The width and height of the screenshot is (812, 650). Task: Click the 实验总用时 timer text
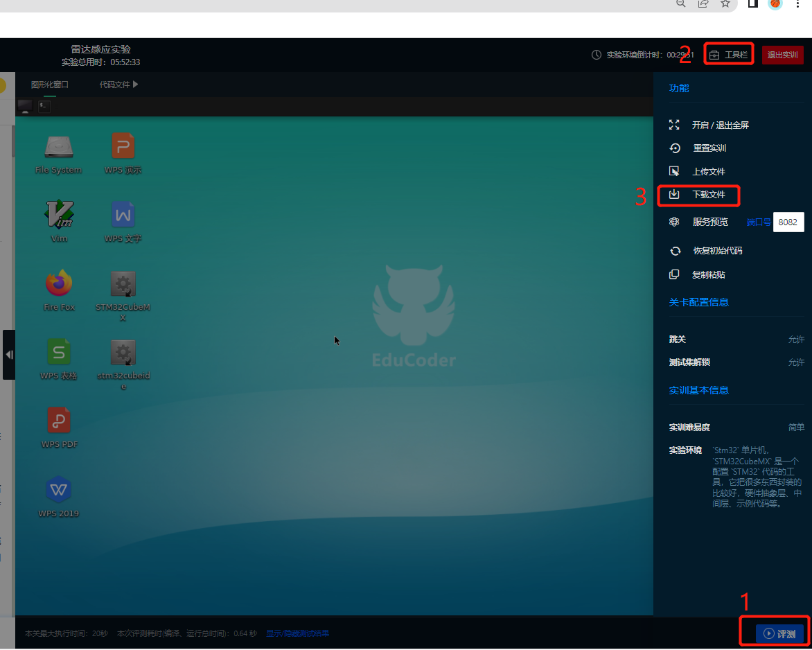[x=100, y=62]
